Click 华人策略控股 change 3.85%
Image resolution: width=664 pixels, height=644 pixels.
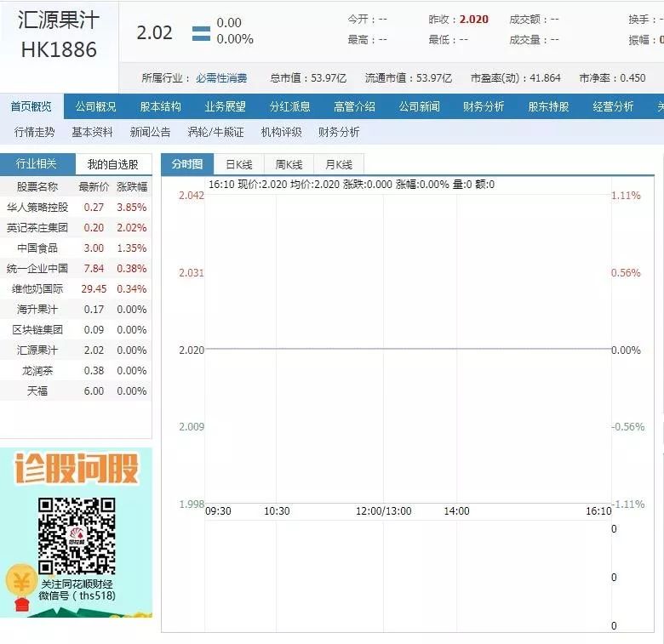click(132, 208)
